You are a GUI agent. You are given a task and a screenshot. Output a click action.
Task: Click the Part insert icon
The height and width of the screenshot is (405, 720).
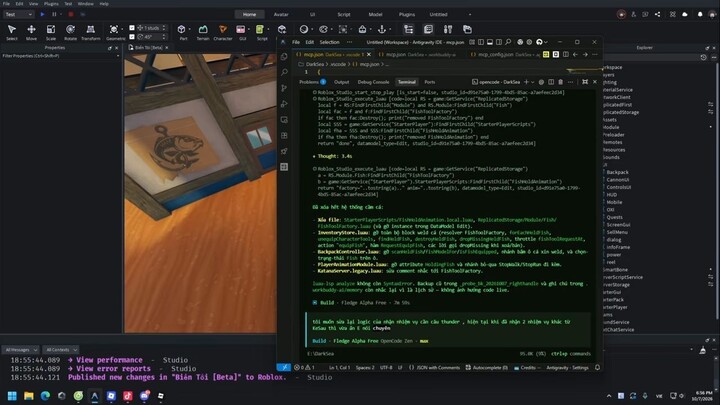[182, 29]
